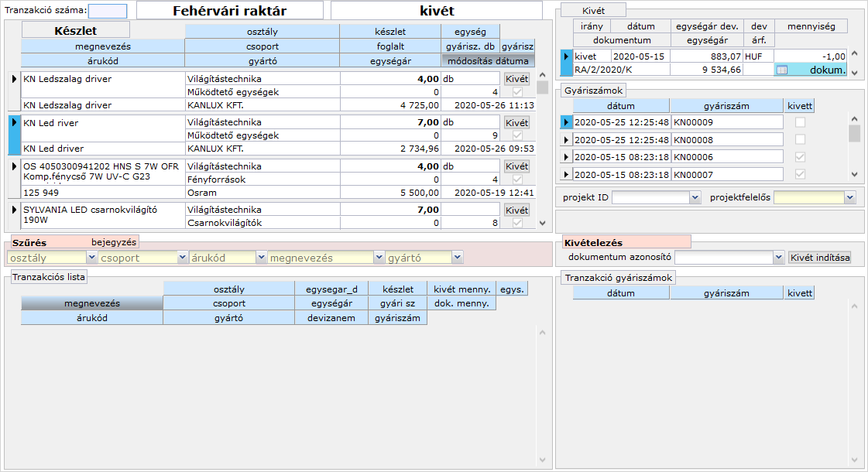The image size is (868, 472).
Task: Click row arrow for SYLVANIA LED csarnokvilágító
Action: pyautogui.click(x=14, y=210)
